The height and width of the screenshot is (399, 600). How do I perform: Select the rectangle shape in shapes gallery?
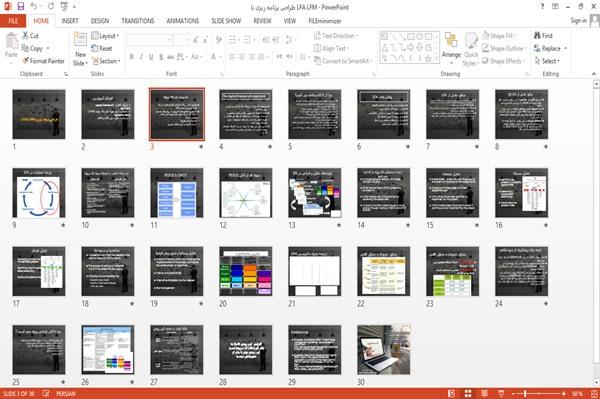pos(411,37)
